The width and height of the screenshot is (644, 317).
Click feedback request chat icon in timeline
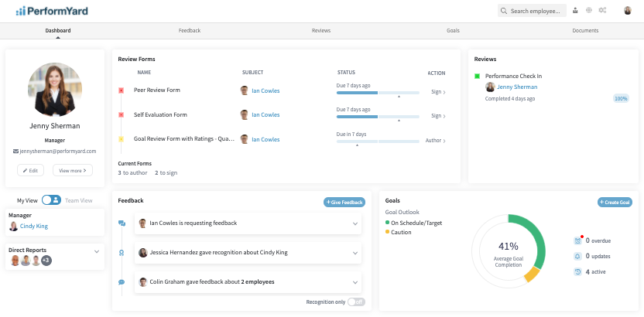click(x=122, y=223)
